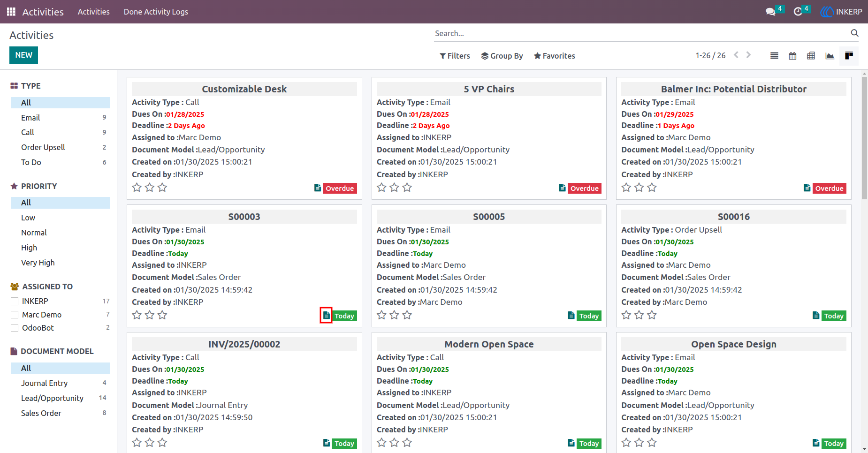Click Today badge on S00003 card
Screen dimensions: 868x453
pos(344,316)
